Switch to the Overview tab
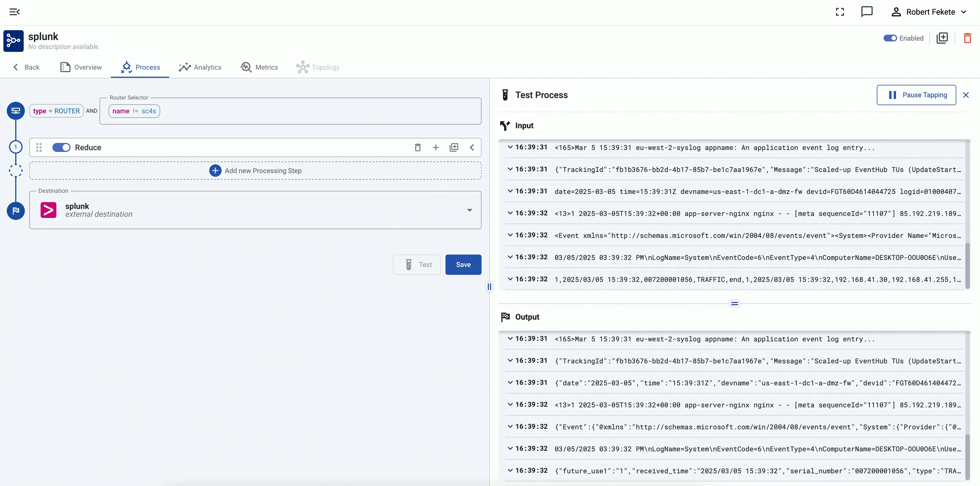The width and height of the screenshot is (980, 486). pos(81,67)
